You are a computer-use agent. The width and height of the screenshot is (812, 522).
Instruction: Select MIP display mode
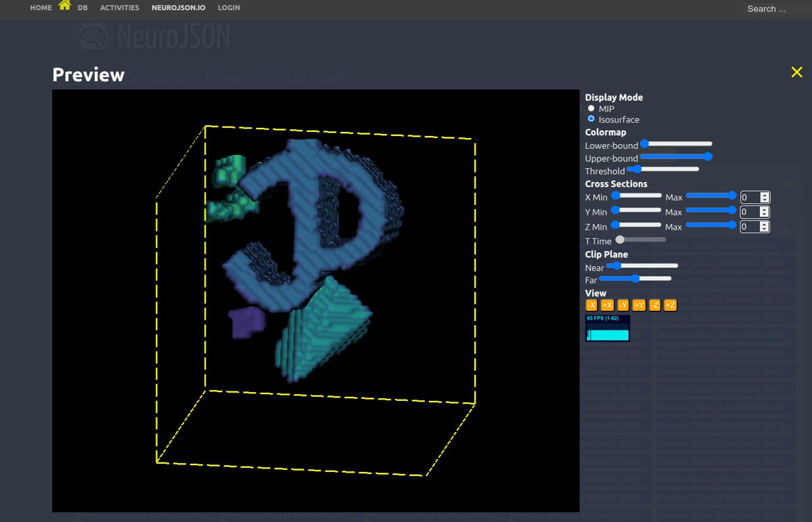coord(591,108)
